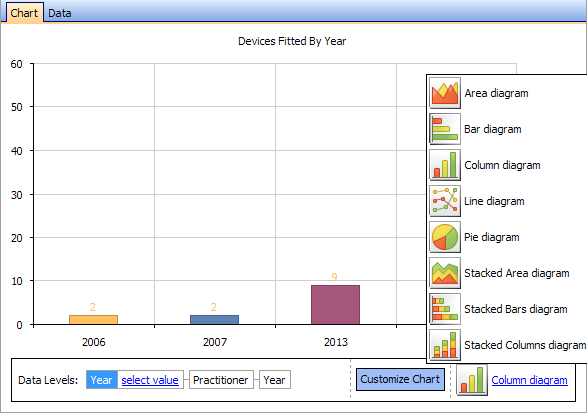Click the Pie diagram menu label
Image resolution: width=587 pixels, height=413 pixels.
coord(492,237)
